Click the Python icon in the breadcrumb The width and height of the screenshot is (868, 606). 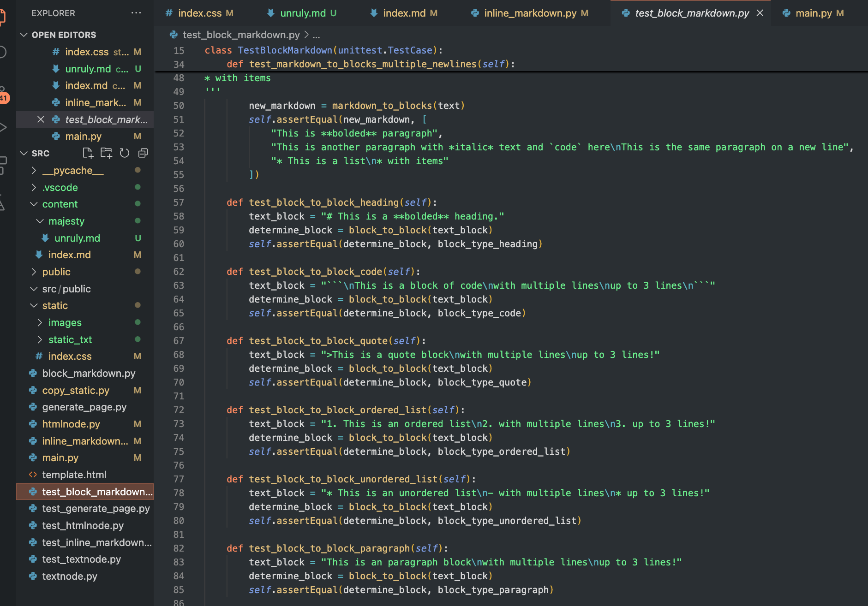click(x=174, y=35)
